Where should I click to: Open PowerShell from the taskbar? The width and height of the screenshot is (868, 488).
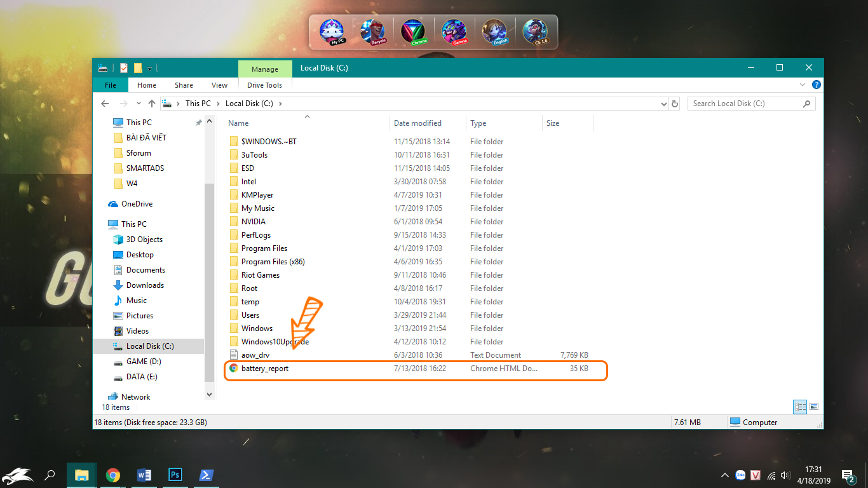[x=207, y=475]
